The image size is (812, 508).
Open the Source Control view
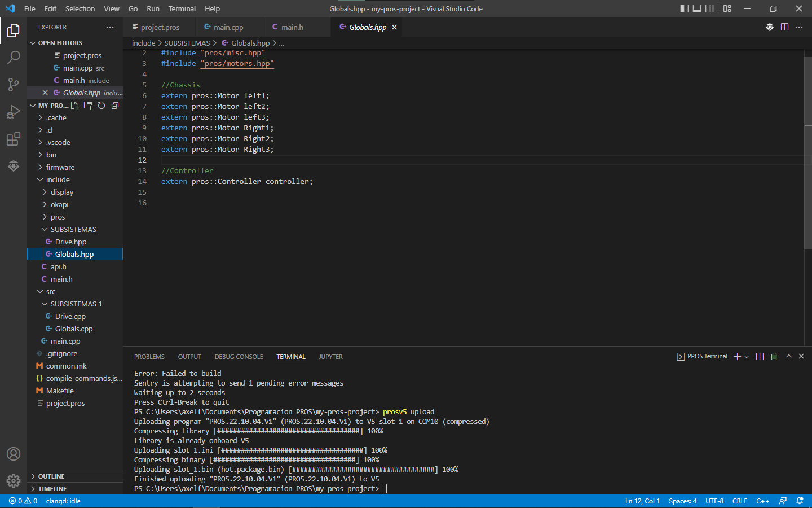click(x=14, y=84)
